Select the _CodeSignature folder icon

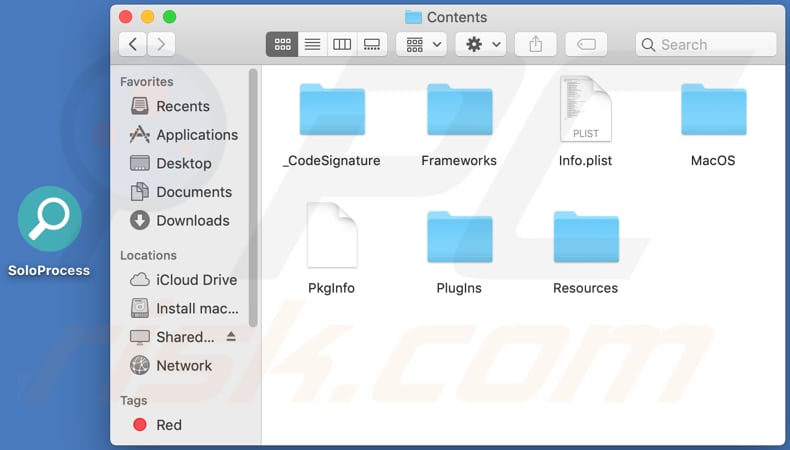pyautogui.click(x=332, y=110)
